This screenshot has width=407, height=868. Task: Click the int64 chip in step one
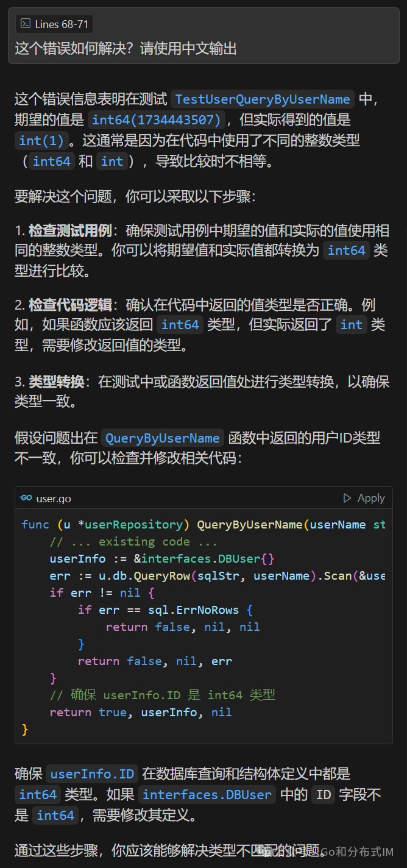point(345,250)
